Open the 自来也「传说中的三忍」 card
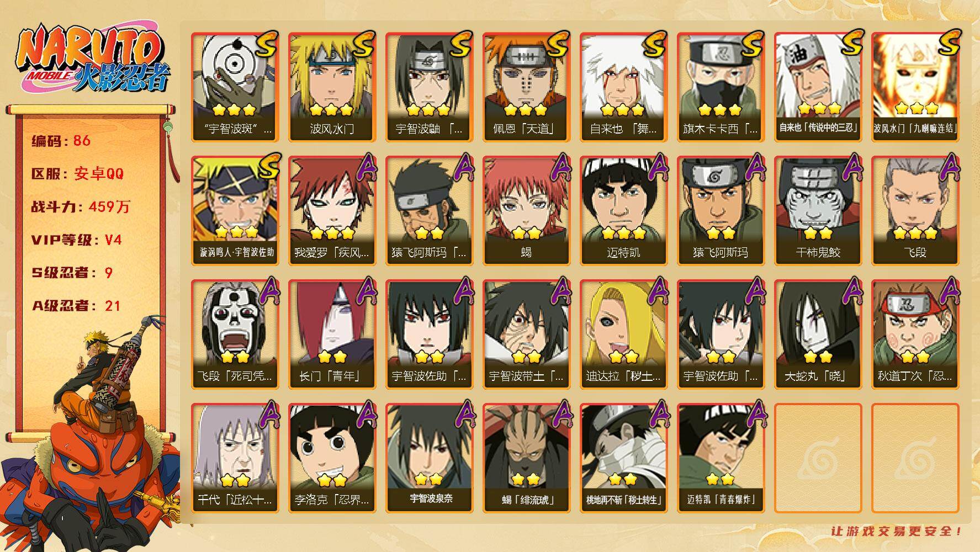 pos(818,87)
